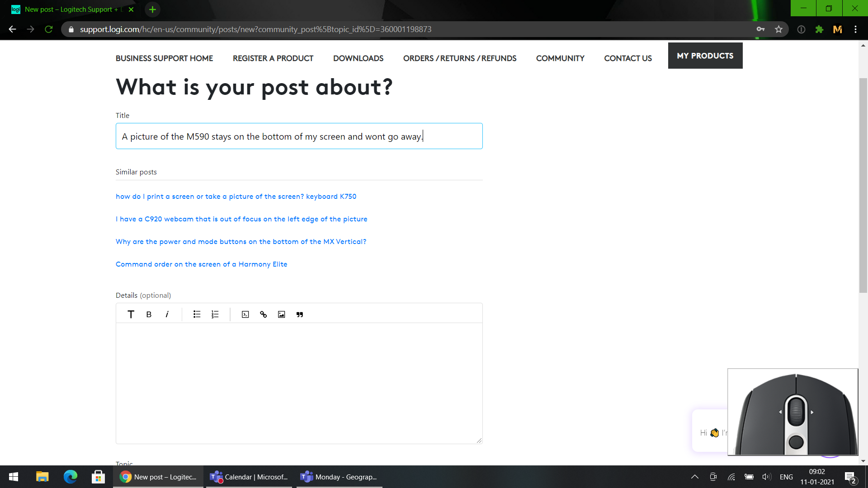Add a hyperlink in the editor
868x488 pixels.
point(264,314)
